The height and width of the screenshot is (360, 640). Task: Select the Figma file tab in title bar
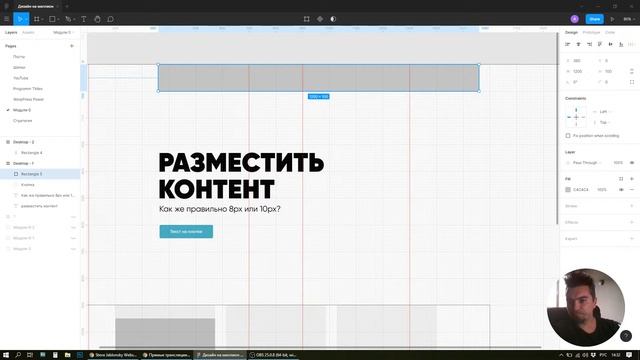[x=36, y=6]
